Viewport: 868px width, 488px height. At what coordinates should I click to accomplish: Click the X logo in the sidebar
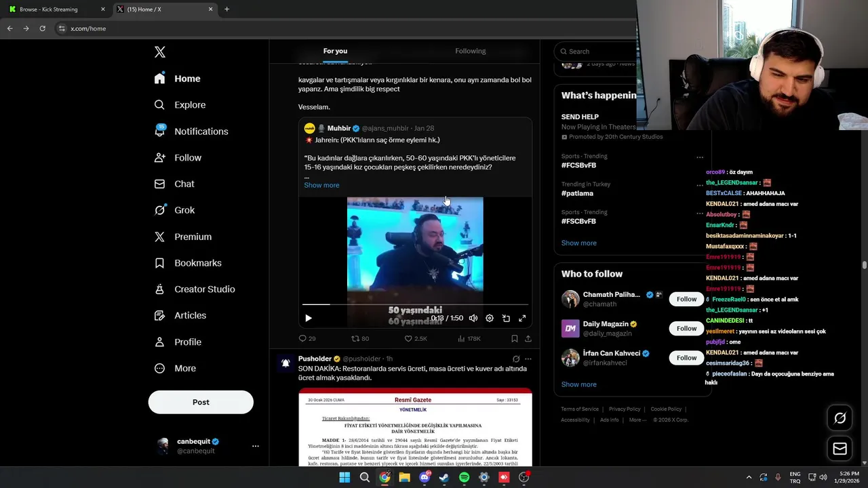coord(160,52)
